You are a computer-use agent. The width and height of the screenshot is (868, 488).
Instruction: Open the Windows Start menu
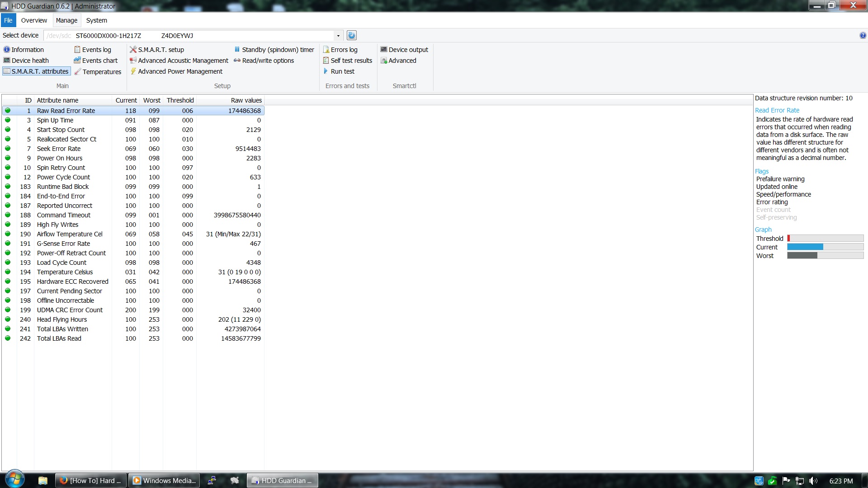14,479
